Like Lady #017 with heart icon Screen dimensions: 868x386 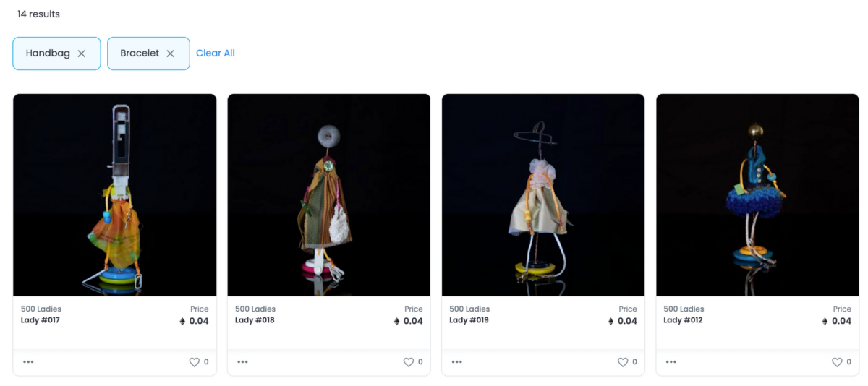click(194, 362)
